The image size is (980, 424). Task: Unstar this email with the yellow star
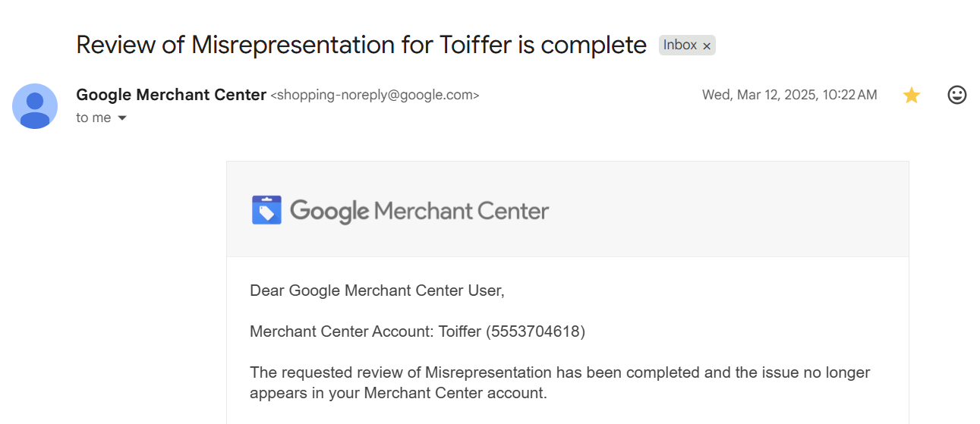point(911,95)
